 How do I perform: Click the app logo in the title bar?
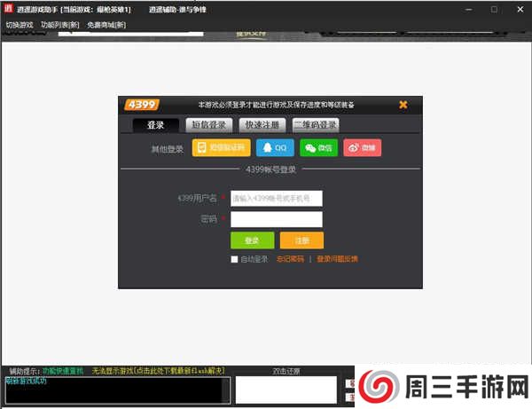(x=10, y=8)
